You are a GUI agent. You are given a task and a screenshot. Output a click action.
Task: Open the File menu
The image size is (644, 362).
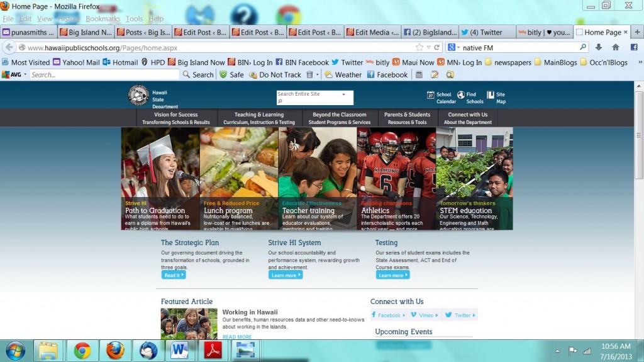pyautogui.click(x=8, y=18)
